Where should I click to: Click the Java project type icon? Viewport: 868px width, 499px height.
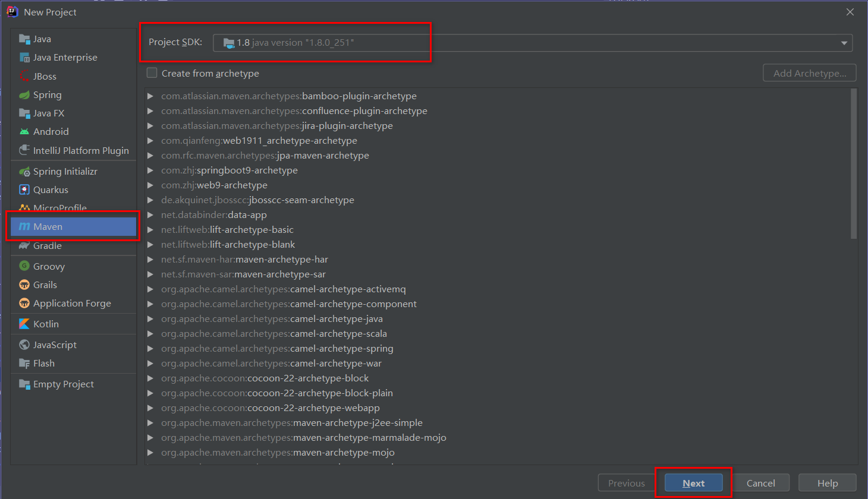click(x=24, y=39)
